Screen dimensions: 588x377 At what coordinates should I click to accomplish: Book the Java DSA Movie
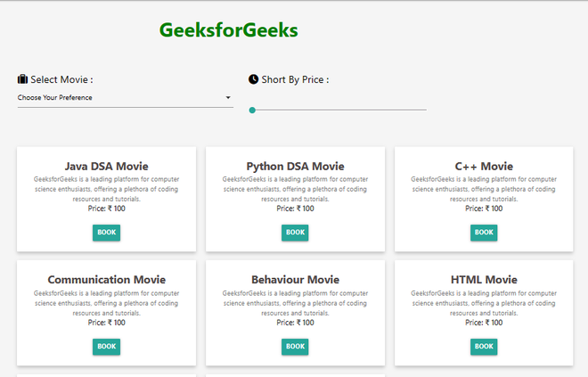pyautogui.click(x=107, y=233)
